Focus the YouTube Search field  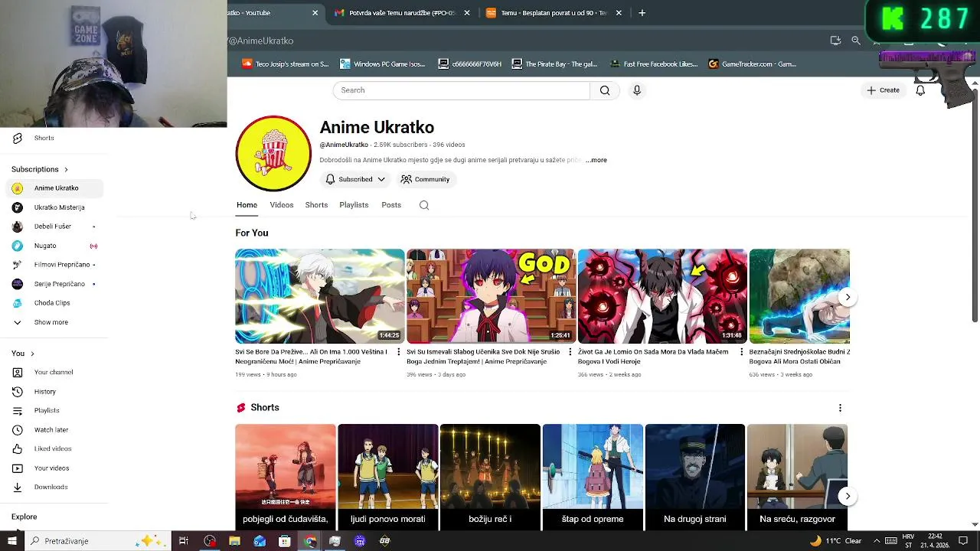pyautogui.click(x=462, y=90)
